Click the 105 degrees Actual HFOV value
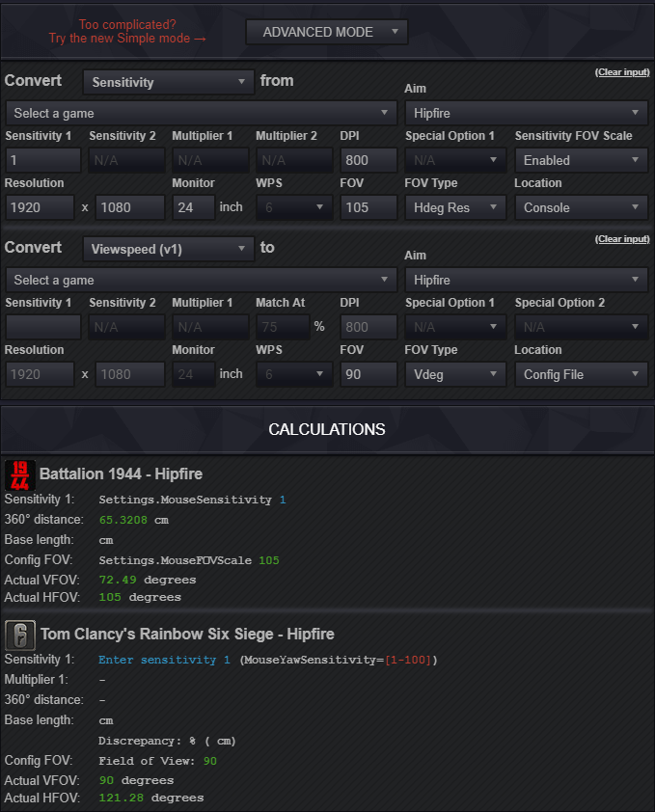655x812 pixels. coord(140,598)
